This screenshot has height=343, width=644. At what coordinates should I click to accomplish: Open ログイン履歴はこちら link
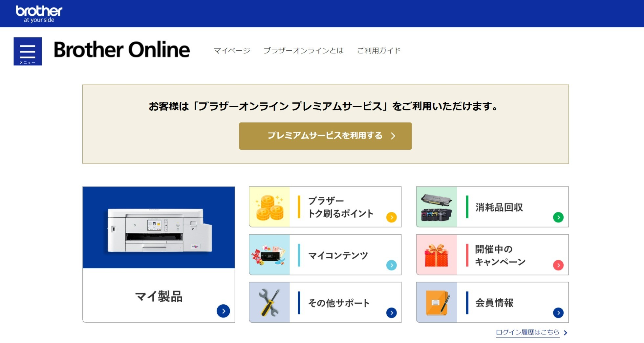pos(527,332)
